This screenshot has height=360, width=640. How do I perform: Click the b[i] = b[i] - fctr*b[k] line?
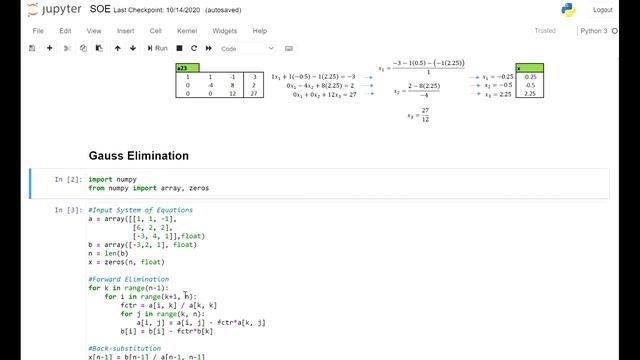tap(167, 331)
